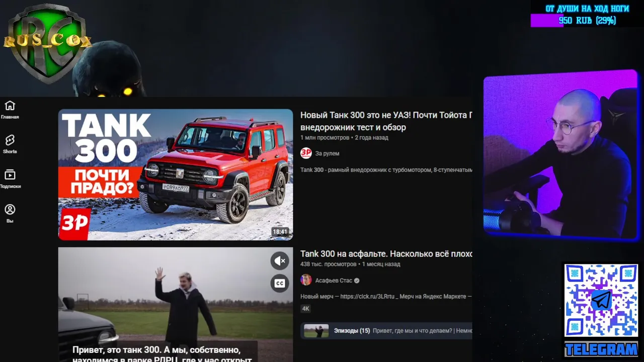Open the Главная home sidebar icon
This screenshot has height=362, width=644.
(10, 110)
